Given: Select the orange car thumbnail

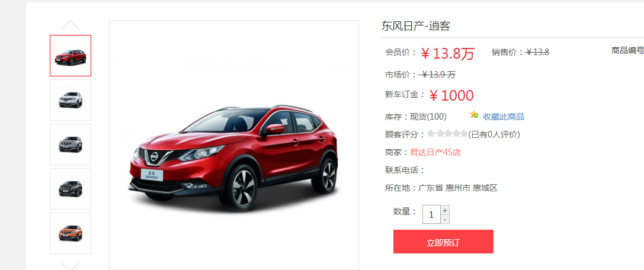Looking at the screenshot, I should coord(71,233).
